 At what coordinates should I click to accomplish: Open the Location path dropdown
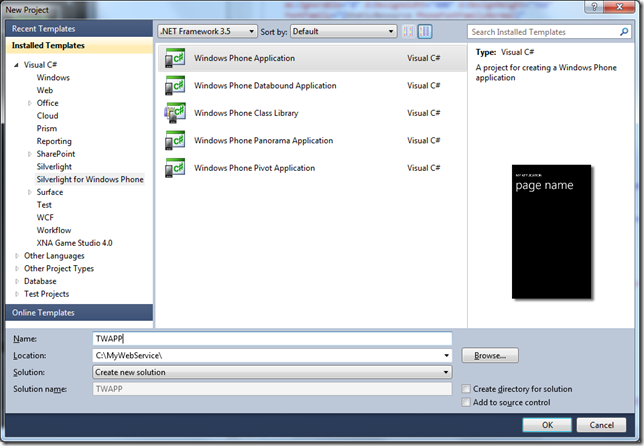(446, 355)
